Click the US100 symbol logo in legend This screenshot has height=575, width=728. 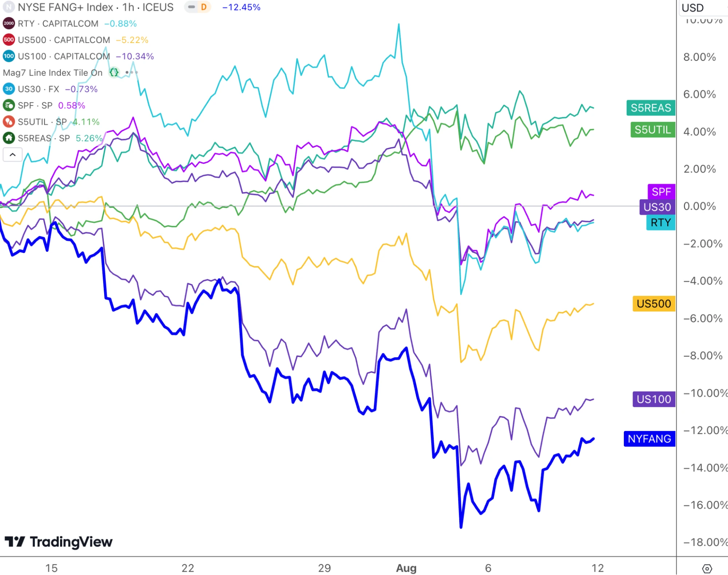pyautogui.click(x=9, y=56)
